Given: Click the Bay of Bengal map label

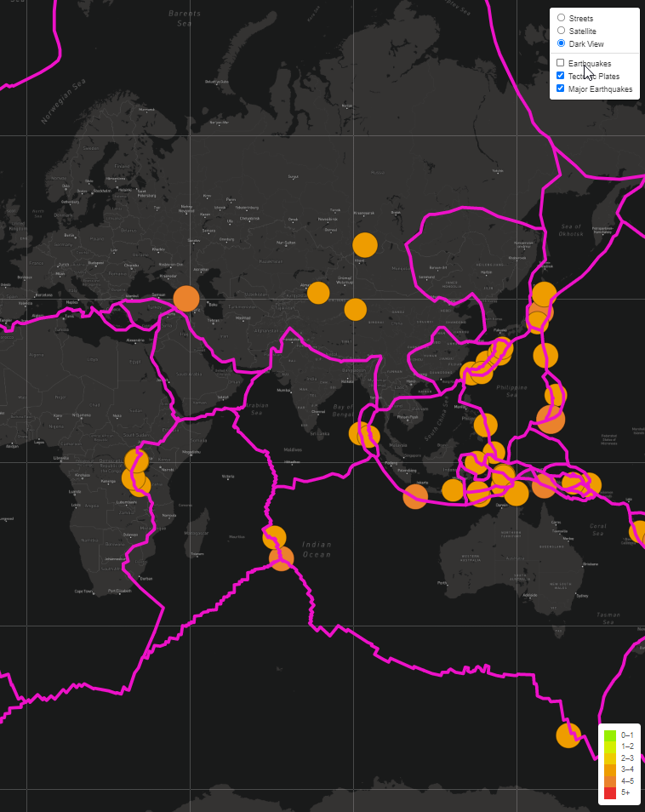Looking at the screenshot, I should pos(343,410).
